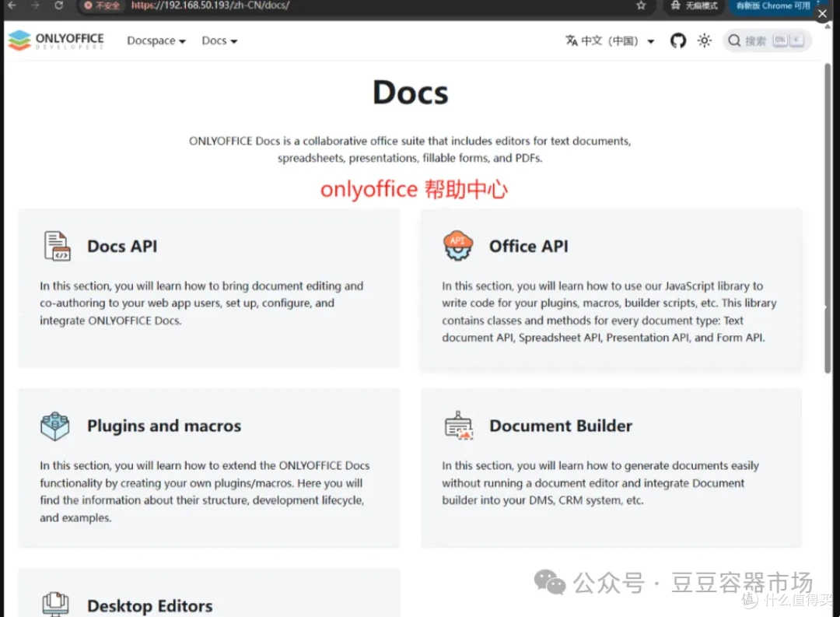Click the page vertical scrollbar thumb
The height and width of the screenshot is (617, 840).
[828, 218]
